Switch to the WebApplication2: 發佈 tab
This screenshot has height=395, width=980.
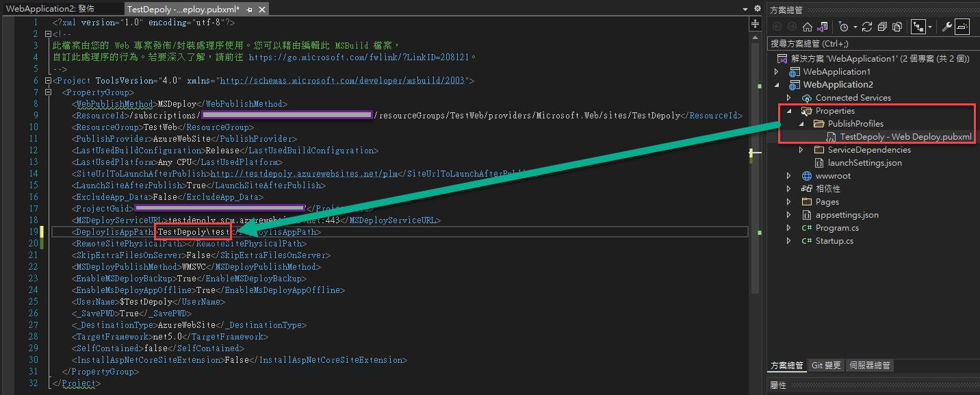tap(50, 9)
